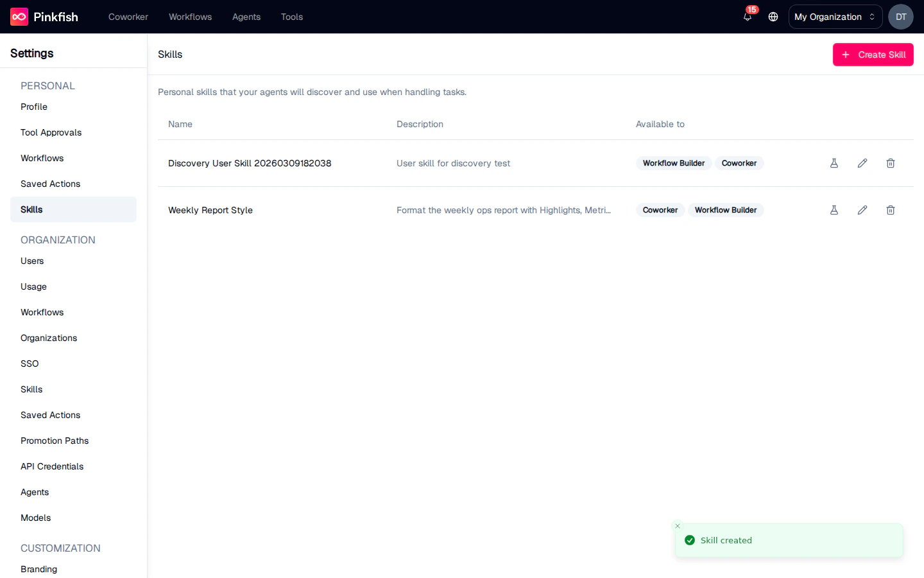Remove Discovery User Skill via trash icon
The height and width of the screenshot is (578, 924).
(x=891, y=163)
